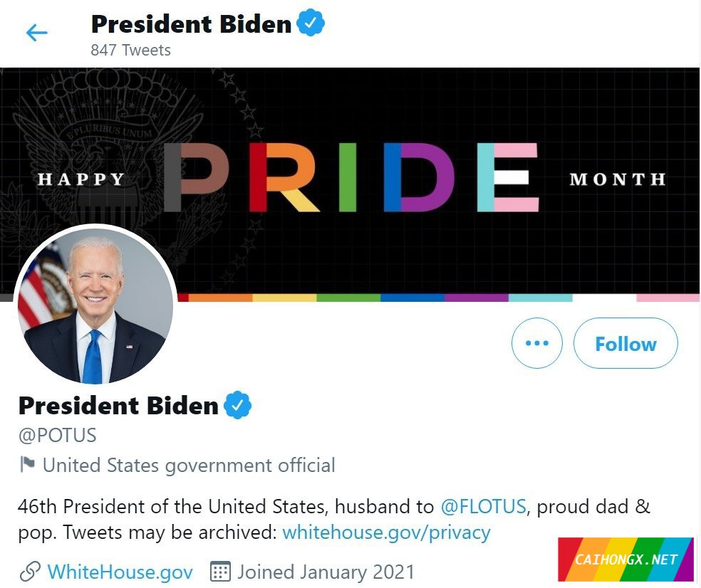
Task: Click the 847 Tweets count in header
Action: (x=130, y=50)
